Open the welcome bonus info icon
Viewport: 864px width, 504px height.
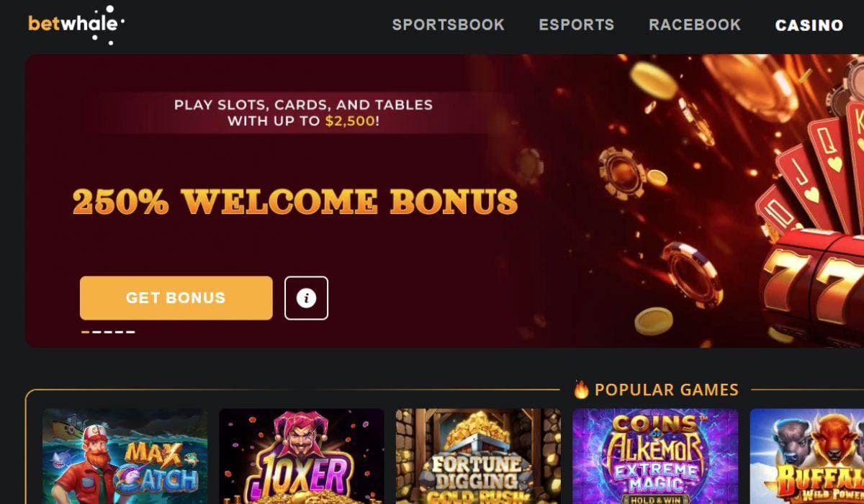tap(306, 298)
